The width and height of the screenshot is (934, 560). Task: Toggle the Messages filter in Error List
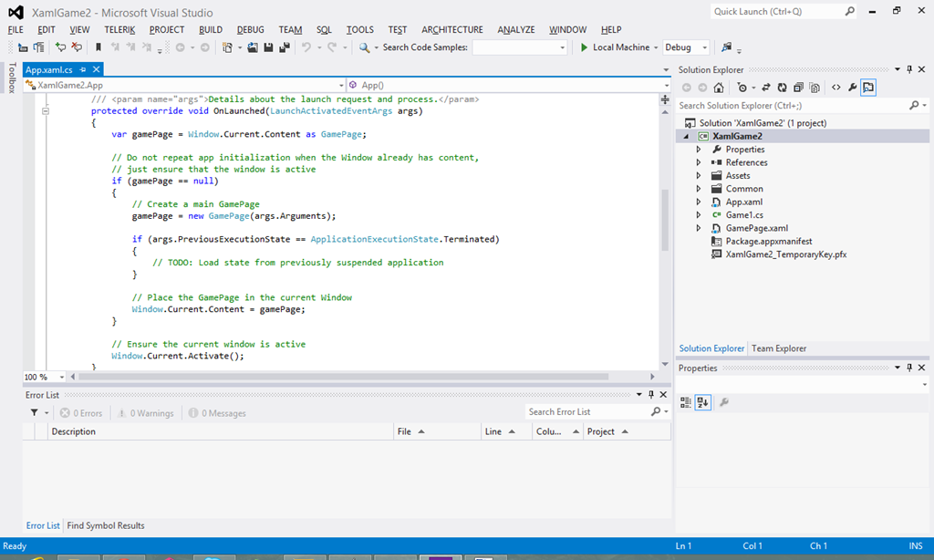pyautogui.click(x=217, y=413)
